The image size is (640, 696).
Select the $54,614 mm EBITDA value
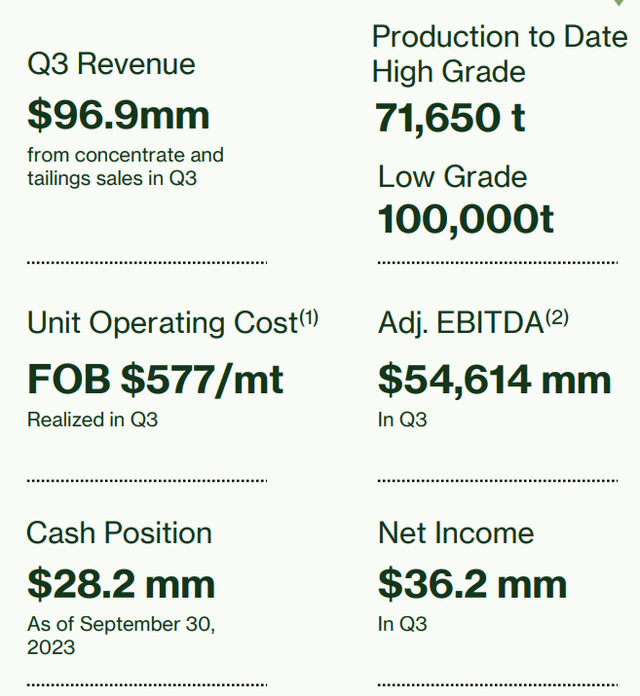click(494, 379)
